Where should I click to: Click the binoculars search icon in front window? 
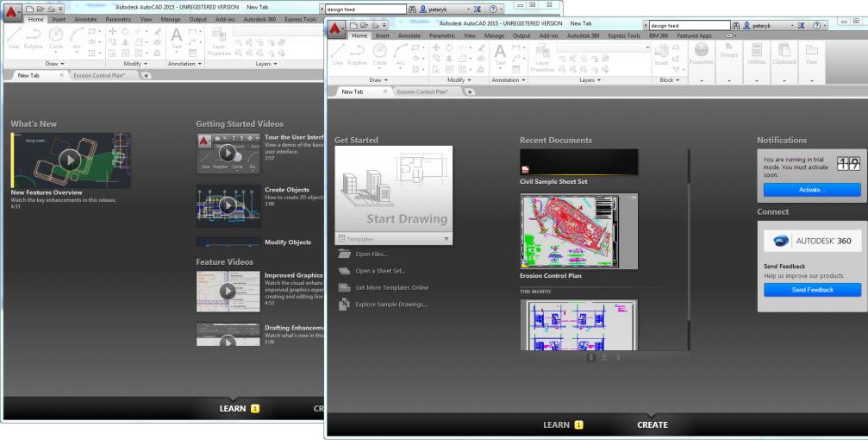tap(736, 26)
